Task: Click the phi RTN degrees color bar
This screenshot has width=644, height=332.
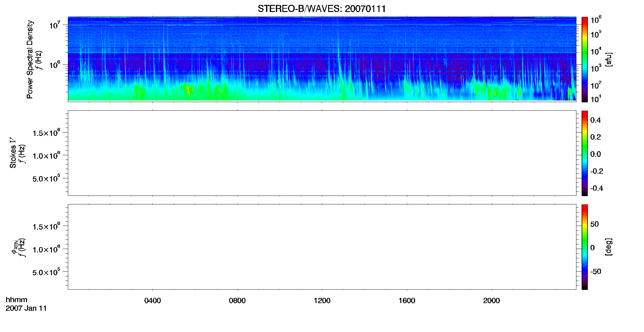Action: [x=585, y=247]
